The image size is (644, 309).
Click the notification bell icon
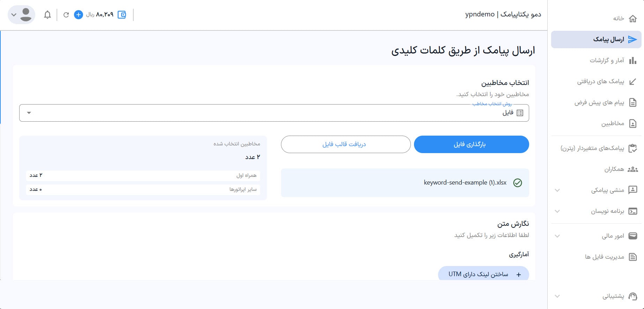[47, 15]
